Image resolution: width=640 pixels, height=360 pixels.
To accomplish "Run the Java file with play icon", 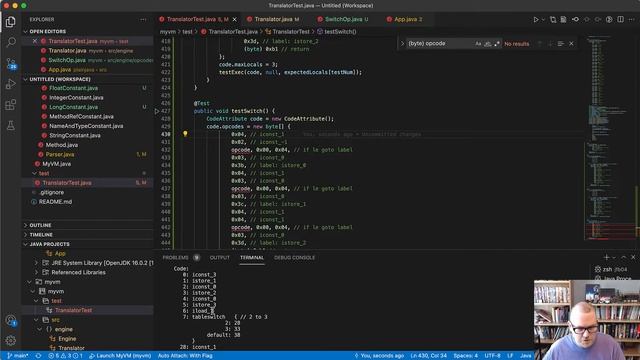I will pos(536,19).
